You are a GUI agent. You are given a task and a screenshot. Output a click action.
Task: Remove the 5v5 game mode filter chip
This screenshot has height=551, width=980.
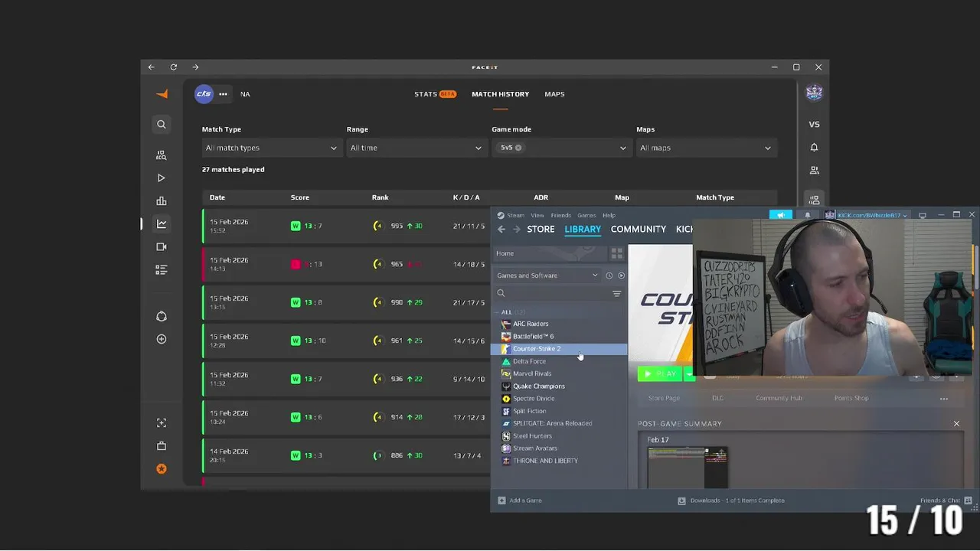coord(518,148)
